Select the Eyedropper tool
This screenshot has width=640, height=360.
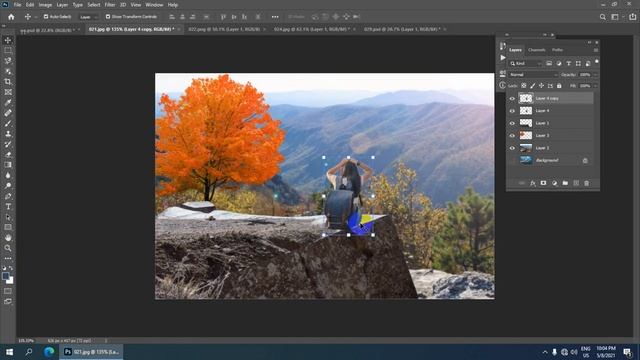8,102
